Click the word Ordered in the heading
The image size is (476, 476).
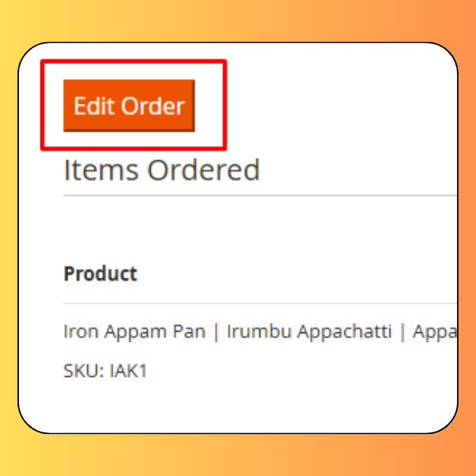pyautogui.click(x=204, y=170)
